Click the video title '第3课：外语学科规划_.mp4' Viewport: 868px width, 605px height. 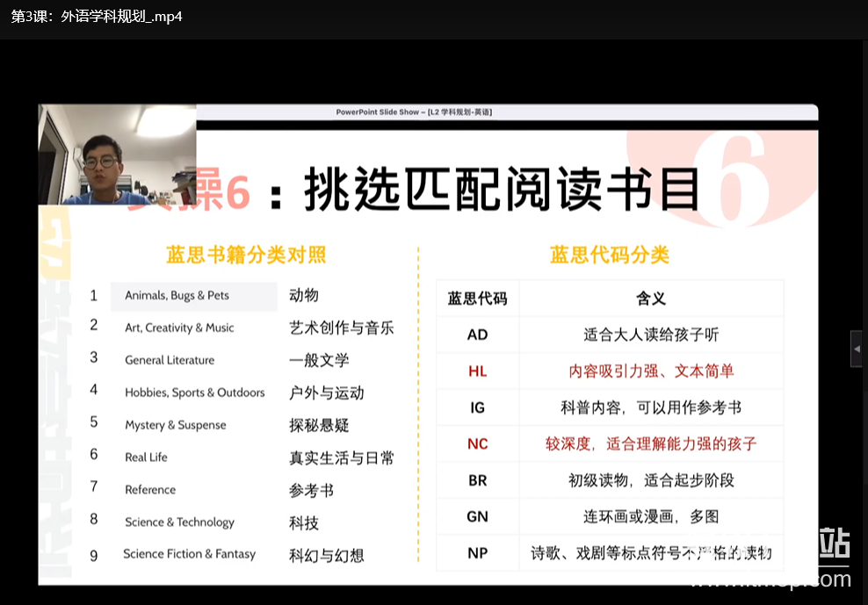pos(97,17)
